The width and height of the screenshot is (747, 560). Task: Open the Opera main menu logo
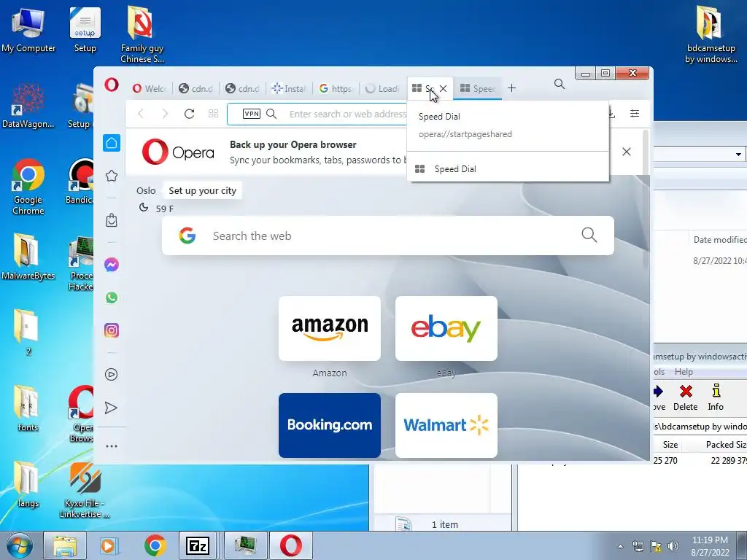click(x=112, y=85)
